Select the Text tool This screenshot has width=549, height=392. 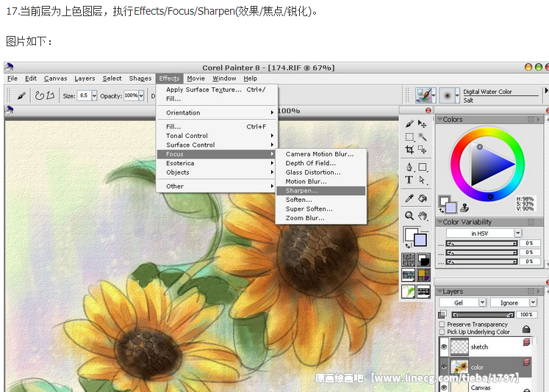[x=409, y=180]
